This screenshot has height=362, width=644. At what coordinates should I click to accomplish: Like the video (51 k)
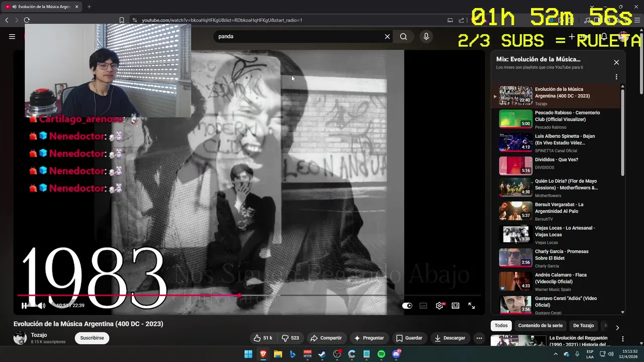[263, 338]
